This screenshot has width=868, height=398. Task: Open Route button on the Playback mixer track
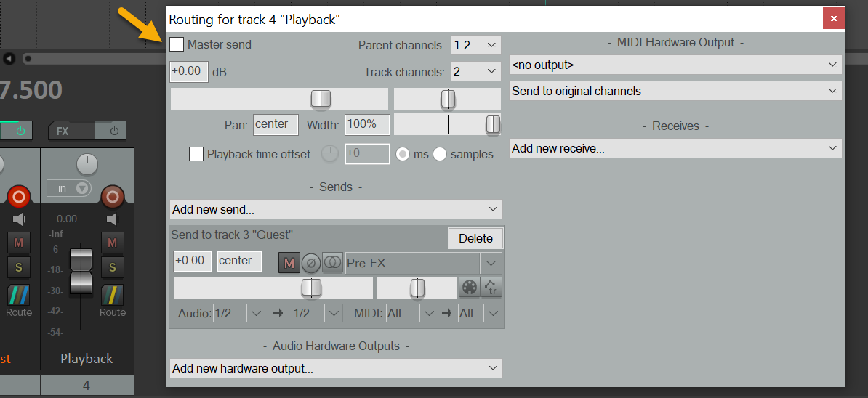(x=112, y=301)
